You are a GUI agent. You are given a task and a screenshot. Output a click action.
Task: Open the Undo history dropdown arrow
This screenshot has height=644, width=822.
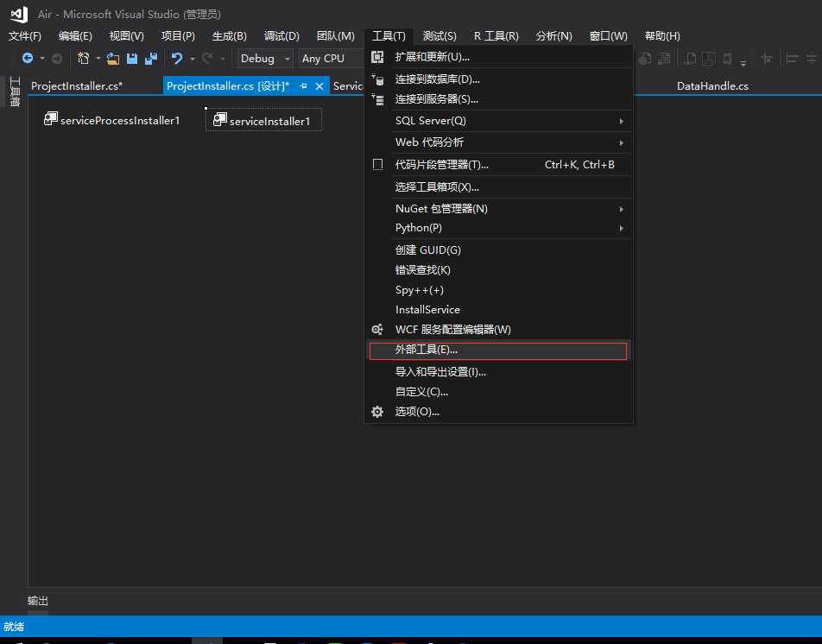tap(193, 58)
